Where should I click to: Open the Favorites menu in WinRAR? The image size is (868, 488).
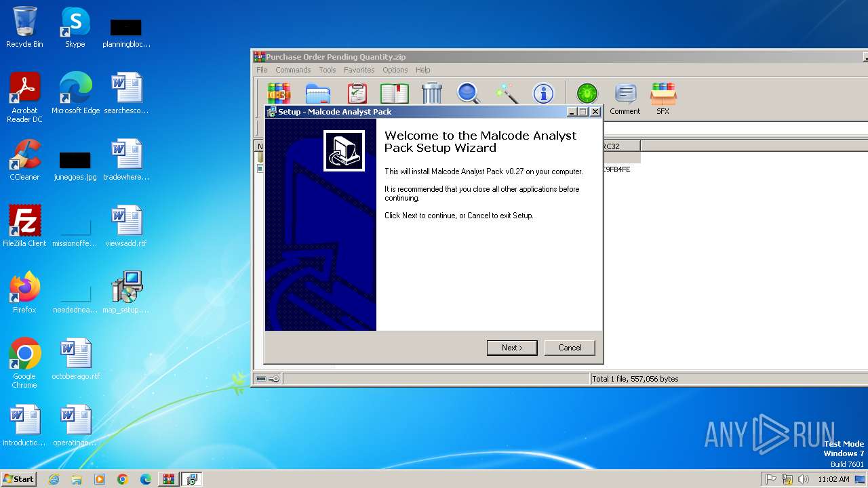coord(359,70)
